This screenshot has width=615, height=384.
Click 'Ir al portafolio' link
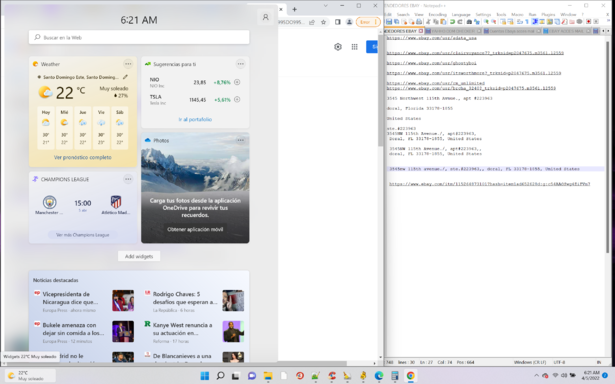195,119
